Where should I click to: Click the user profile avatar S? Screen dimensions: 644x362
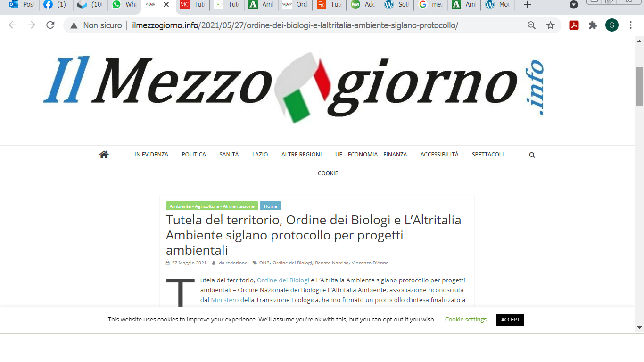point(611,25)
